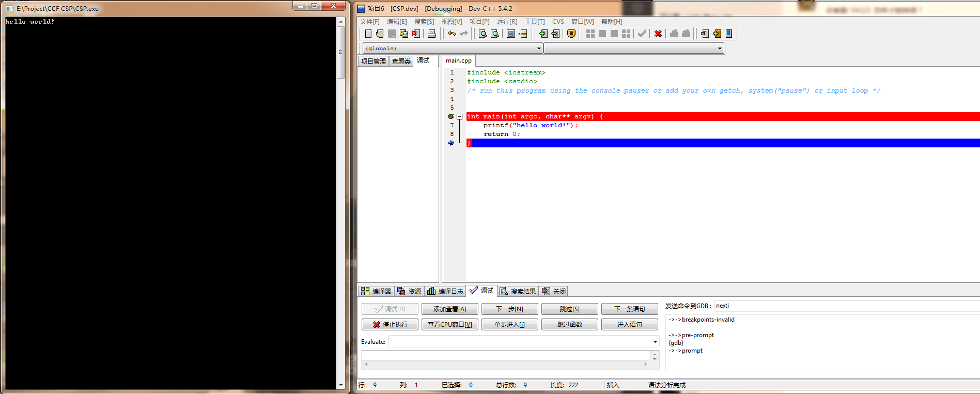Click the 单步进入[i] button
Image resolution: width=980 pixels, height=394 pixels.
click(510, 325)
